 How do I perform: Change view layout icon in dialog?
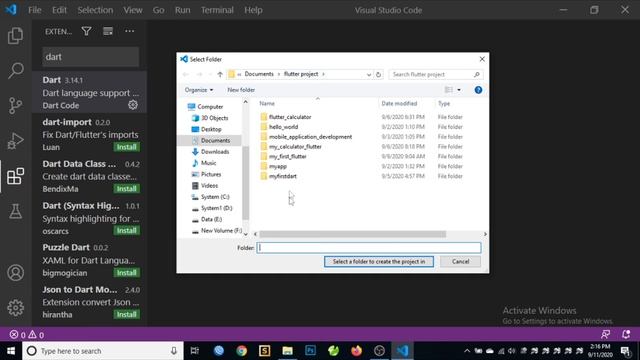449,90
